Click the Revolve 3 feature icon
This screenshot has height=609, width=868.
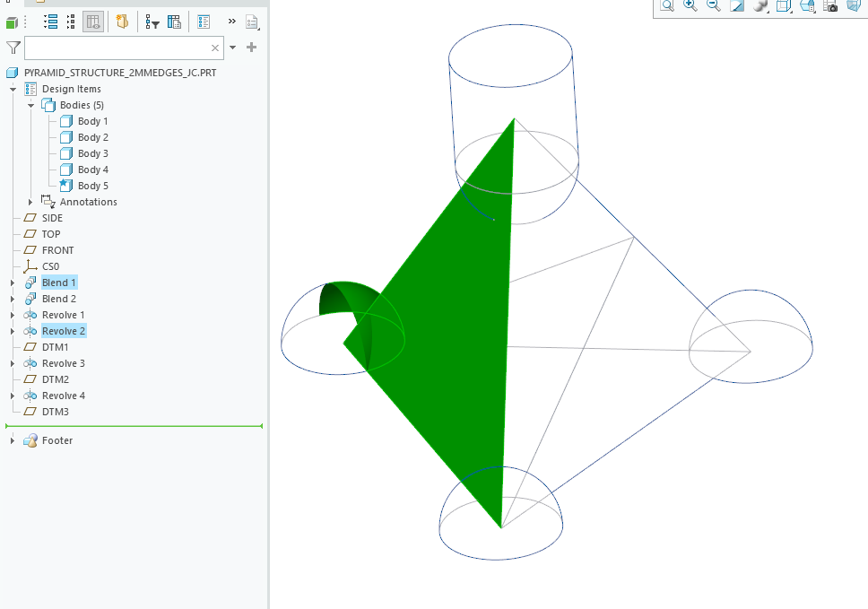pos(30,363)
